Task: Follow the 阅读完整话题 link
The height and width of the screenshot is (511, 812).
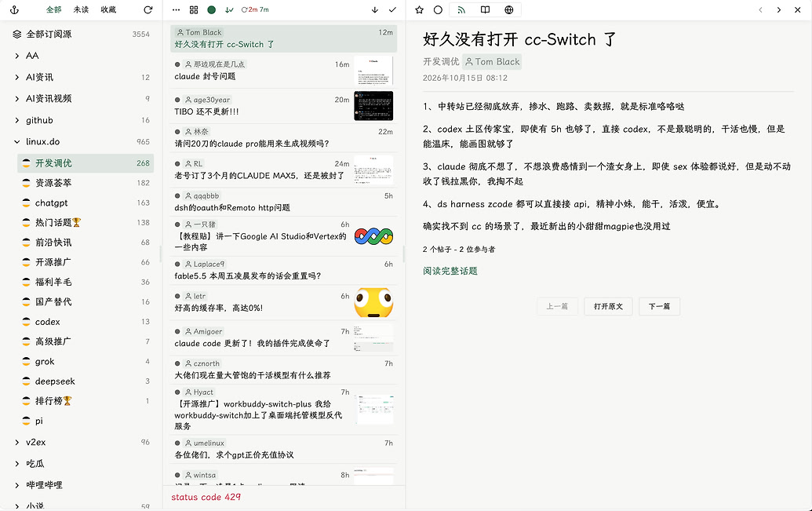Action: coord(450,271)
